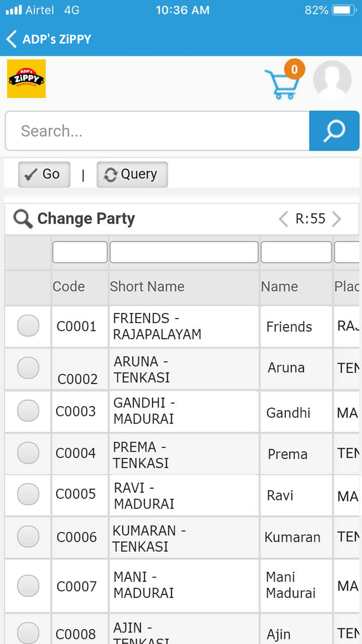Tap the back arrow beside ADP's ZiPPY
Screen dimensions: 362x644
[12, 39]
